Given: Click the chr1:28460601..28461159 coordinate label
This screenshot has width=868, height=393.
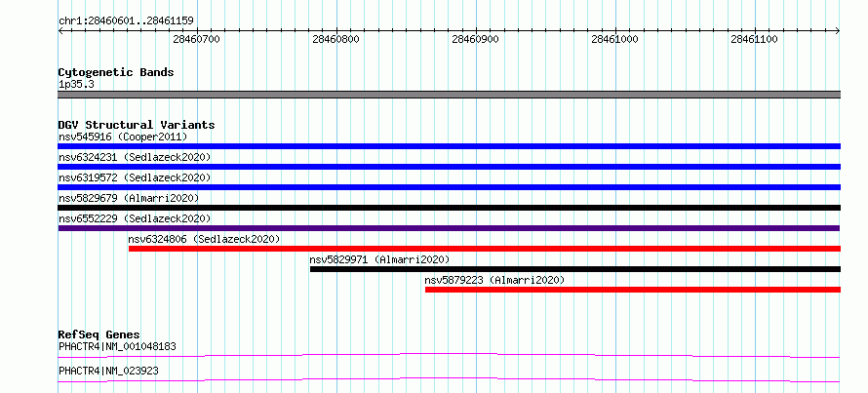Looking at the screenshot, I should click(126, 21).
